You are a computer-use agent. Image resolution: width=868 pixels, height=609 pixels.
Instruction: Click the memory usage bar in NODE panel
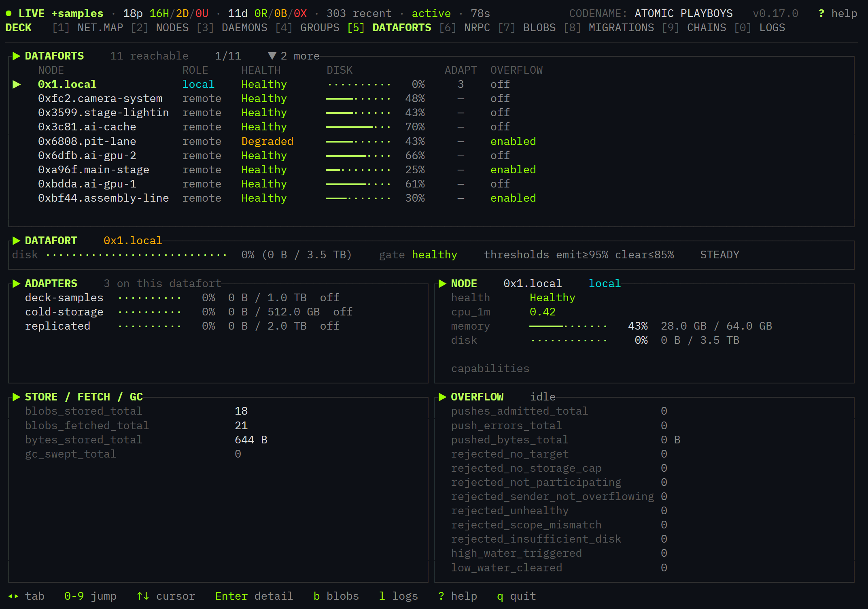click(x=568, y=326)
